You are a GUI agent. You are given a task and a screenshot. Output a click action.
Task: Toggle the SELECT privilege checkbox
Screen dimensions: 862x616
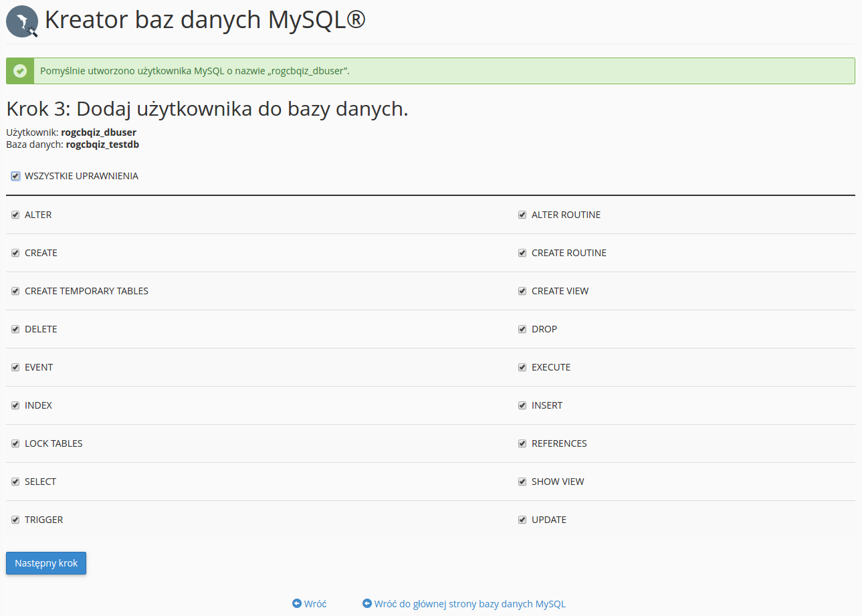point(15,482)
